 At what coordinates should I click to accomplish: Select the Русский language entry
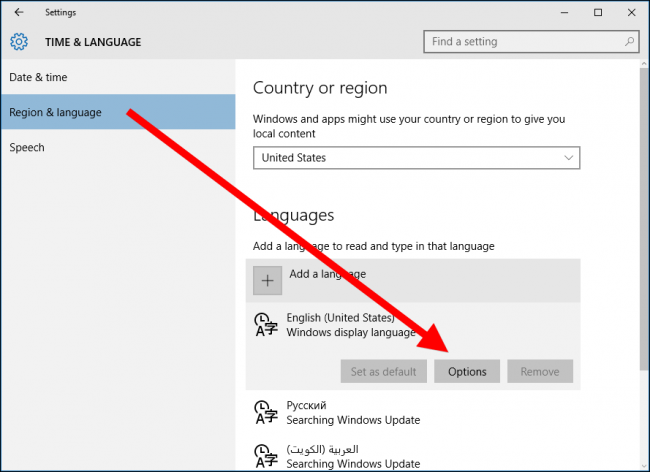tap(413, 412)
